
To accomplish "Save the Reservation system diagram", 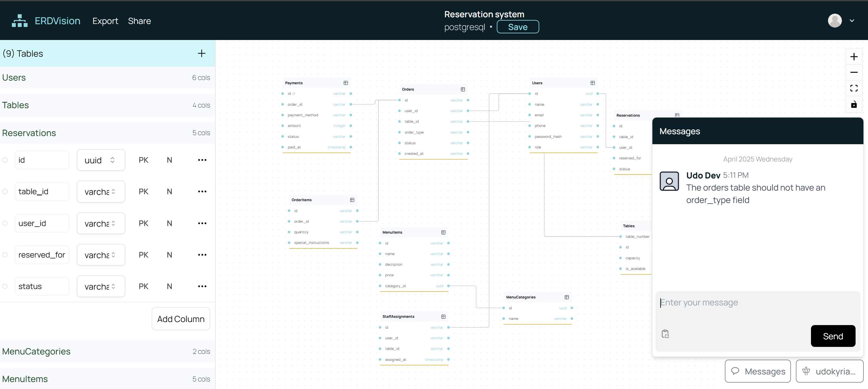I will pyautogui.click(x=518, y=27).
